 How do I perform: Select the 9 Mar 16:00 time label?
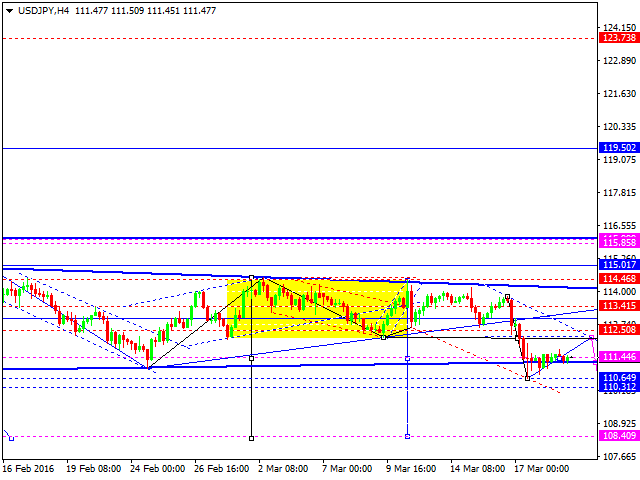[410, 468]
